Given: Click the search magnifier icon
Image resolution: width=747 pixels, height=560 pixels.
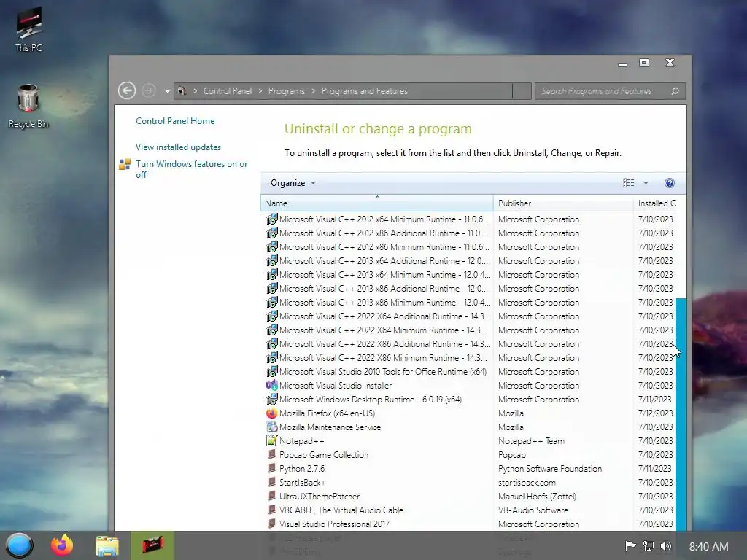Looking at the screenshot, I should coord(675,91).
